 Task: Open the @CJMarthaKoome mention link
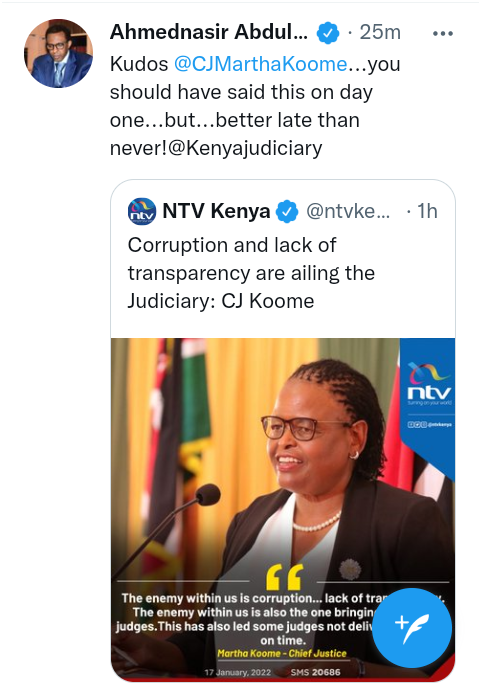tap(260, 64)
